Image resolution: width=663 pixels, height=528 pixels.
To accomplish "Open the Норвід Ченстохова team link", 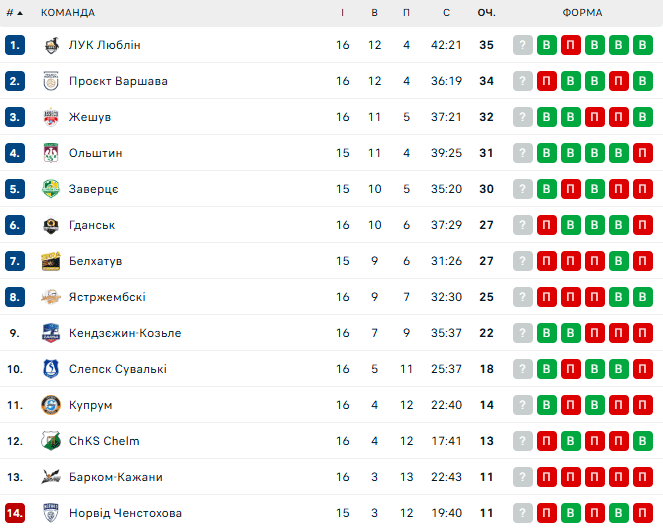I will tap(125, 513).
